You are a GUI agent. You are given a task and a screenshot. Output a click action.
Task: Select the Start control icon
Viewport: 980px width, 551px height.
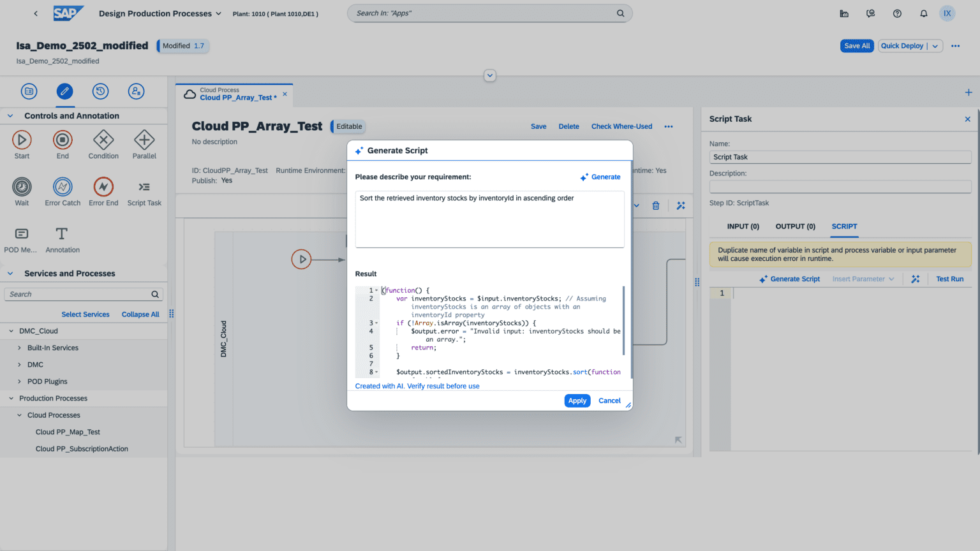pyautogui.click(x=22, y=140)
